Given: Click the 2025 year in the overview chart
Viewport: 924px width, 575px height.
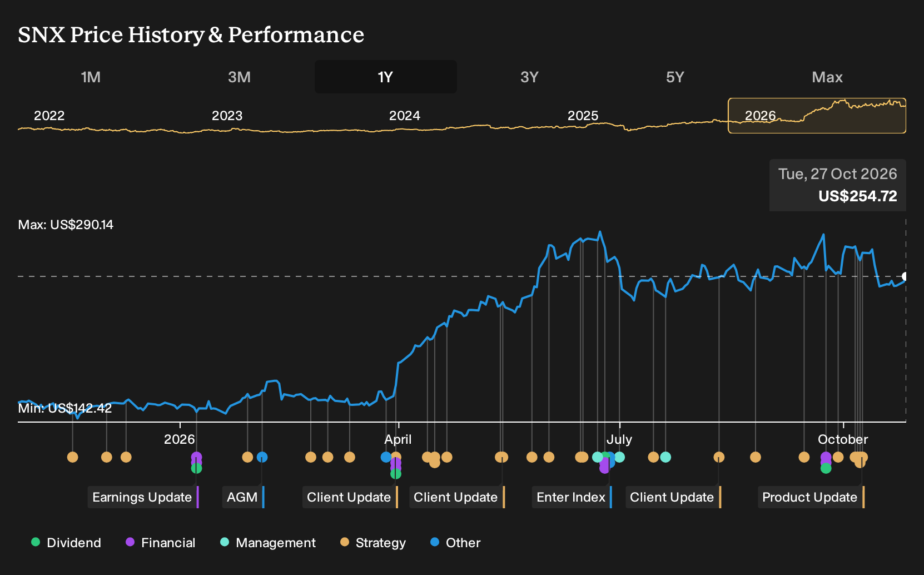Looking at the screenshot, I should pyautogui.click(x=583, y=116).
